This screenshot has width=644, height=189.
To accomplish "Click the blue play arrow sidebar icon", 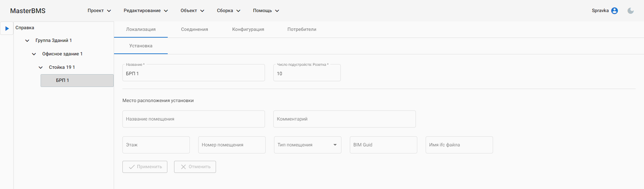I will (7, 29).
